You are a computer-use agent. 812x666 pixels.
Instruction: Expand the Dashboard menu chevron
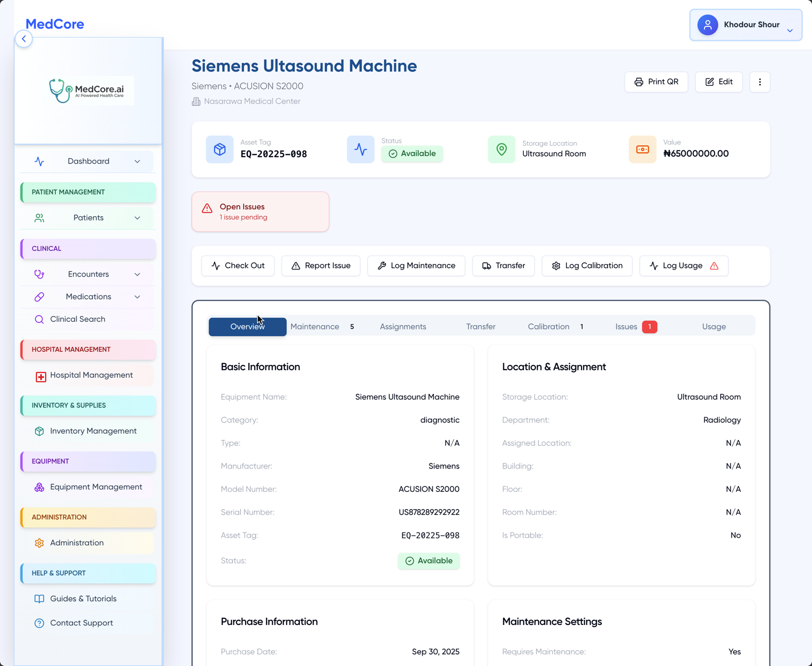137,161
